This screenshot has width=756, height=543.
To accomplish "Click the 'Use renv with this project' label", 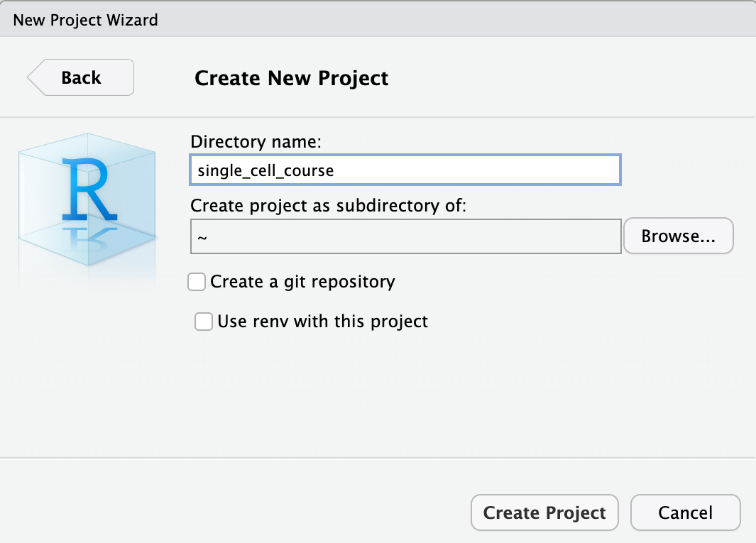I will (322, 322).
